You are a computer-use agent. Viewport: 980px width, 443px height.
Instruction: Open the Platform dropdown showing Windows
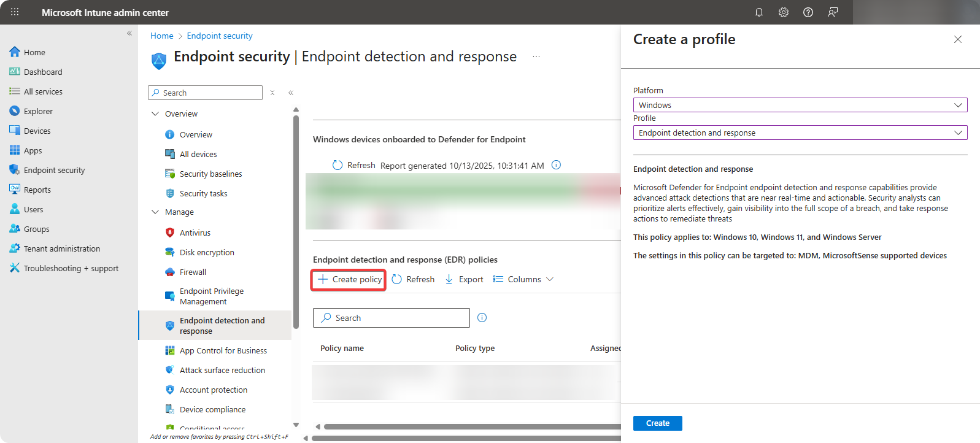[x=800, y=105]
